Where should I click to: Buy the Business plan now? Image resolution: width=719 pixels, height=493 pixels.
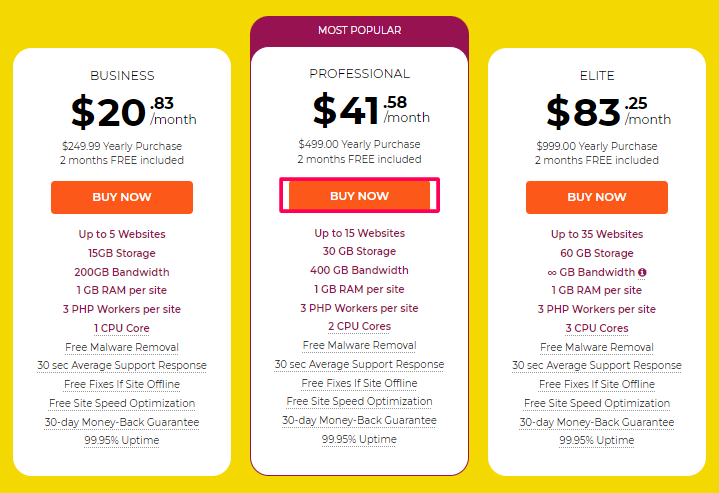122,197
